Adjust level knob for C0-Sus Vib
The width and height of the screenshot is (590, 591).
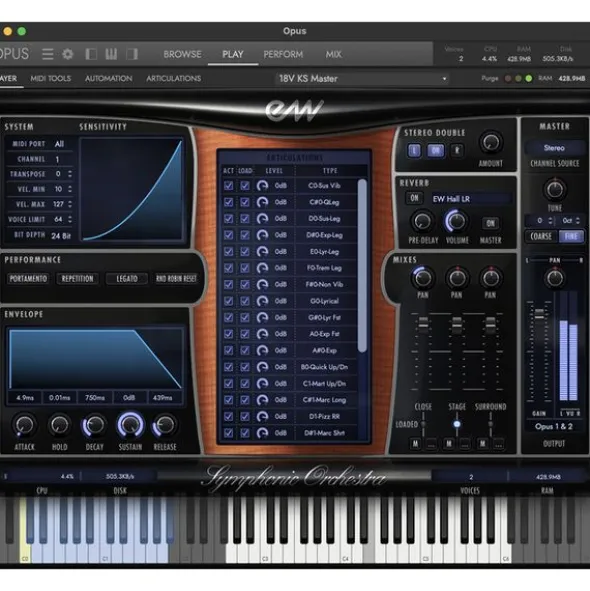[x=262, y=186]
